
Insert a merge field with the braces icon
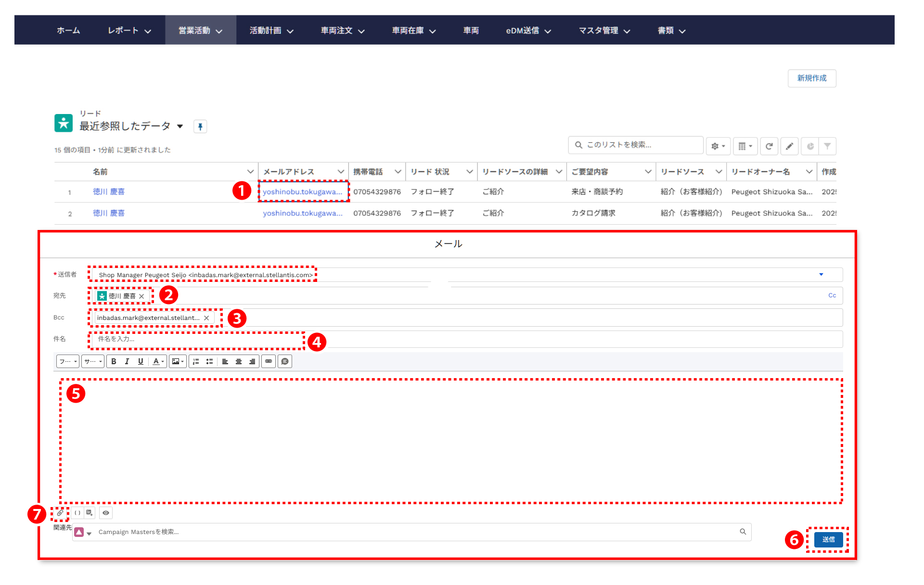[x=77, y=513]
